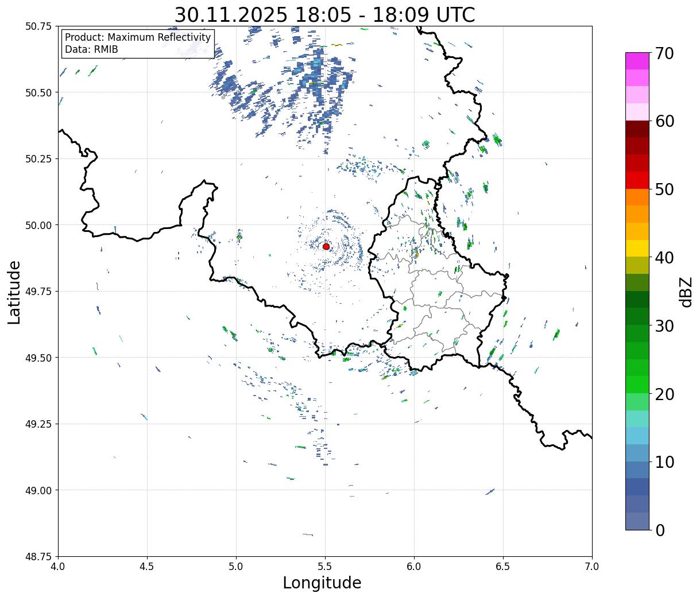Select the bottom-most blue-gray colorbar segment
Image resolution: width=700 pixels, height=597 pixels.
coord(637,521)
